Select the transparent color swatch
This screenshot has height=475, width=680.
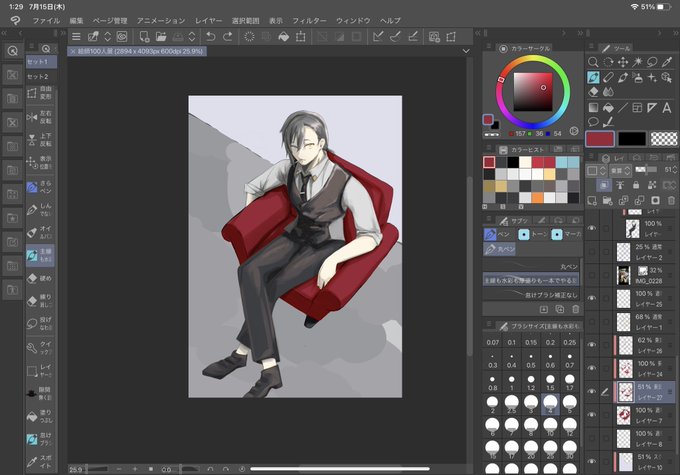tap(664, 139)
